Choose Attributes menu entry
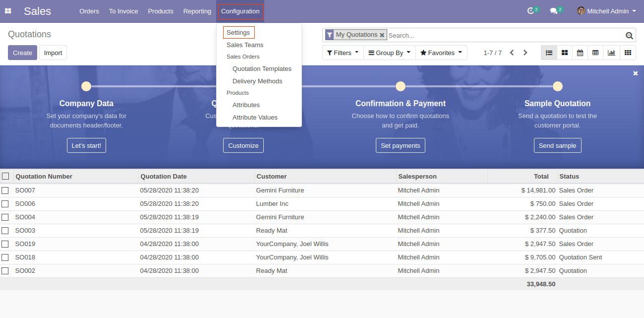Image resolution: width=644 pixels, height=318 pixels. [x=246, y=105]
